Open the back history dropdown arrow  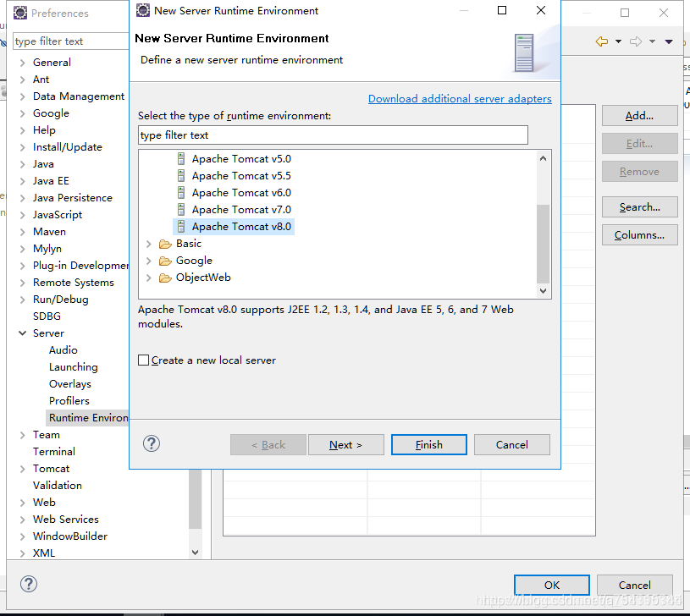point(618,41)
